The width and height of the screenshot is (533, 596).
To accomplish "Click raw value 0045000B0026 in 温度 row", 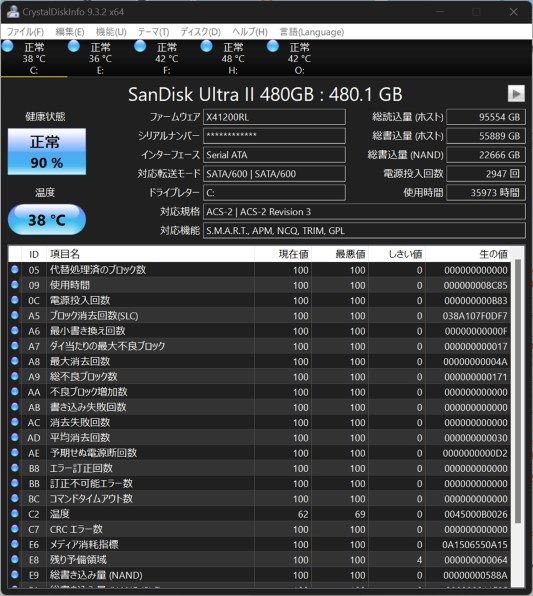I will point(476,514).
